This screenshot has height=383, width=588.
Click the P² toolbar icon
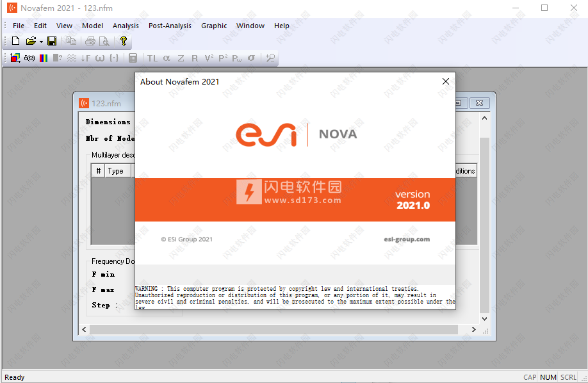(x=223, y=58)
